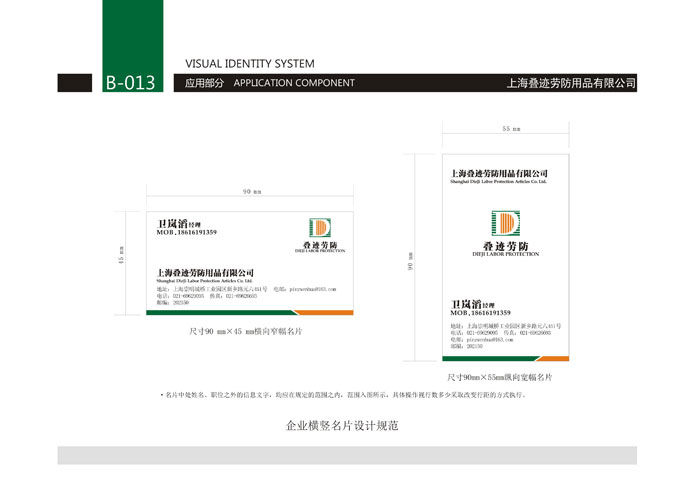
Task: Select the 90 mm width dimension label
Action: tap(251, 191)
